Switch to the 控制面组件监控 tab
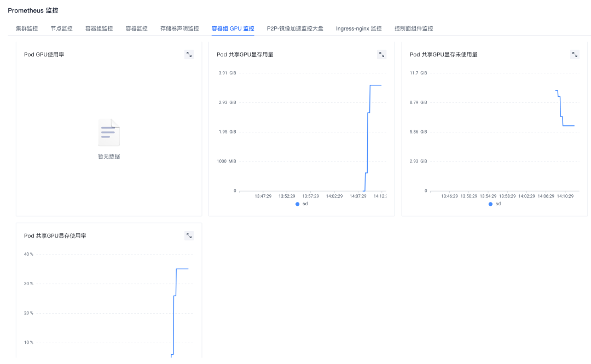Image resolution: width=591 pixels, height=364 pixels. click(x=413, y=28)
